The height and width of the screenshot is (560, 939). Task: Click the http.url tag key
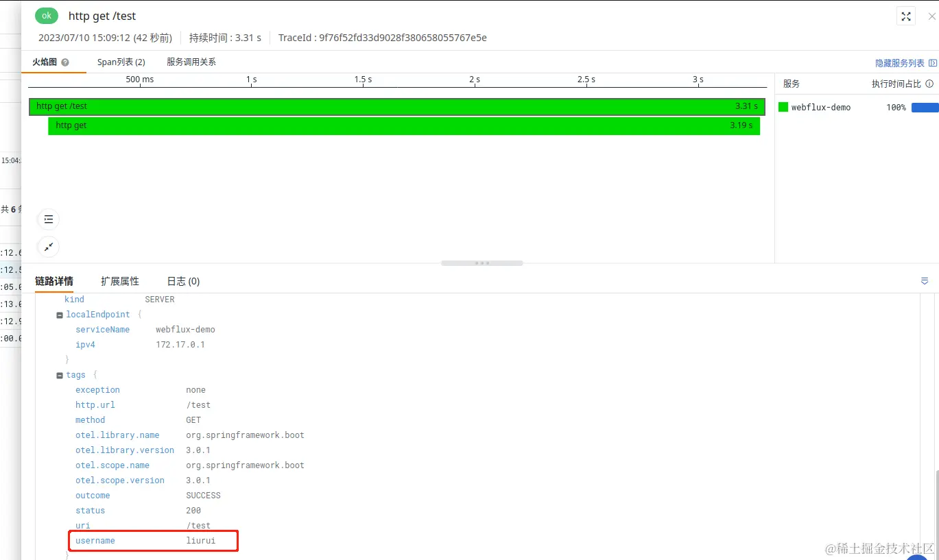[x=95, y=405]
